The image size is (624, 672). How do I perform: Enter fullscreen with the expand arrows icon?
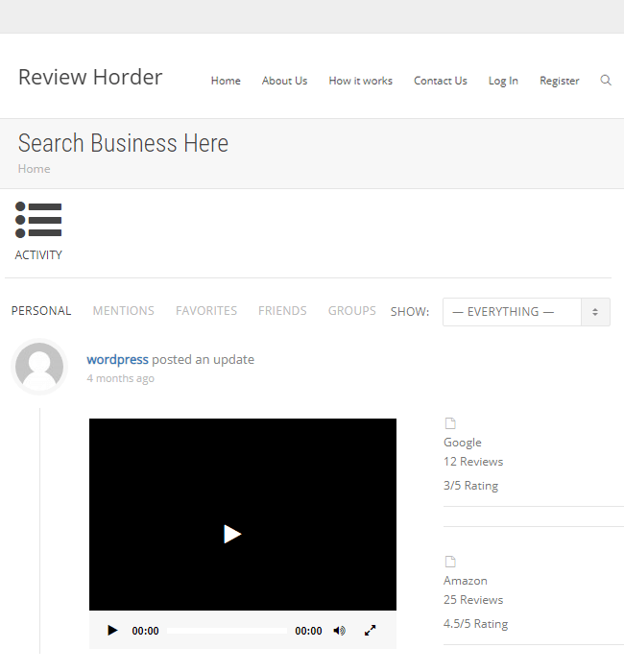pos(370,631)
